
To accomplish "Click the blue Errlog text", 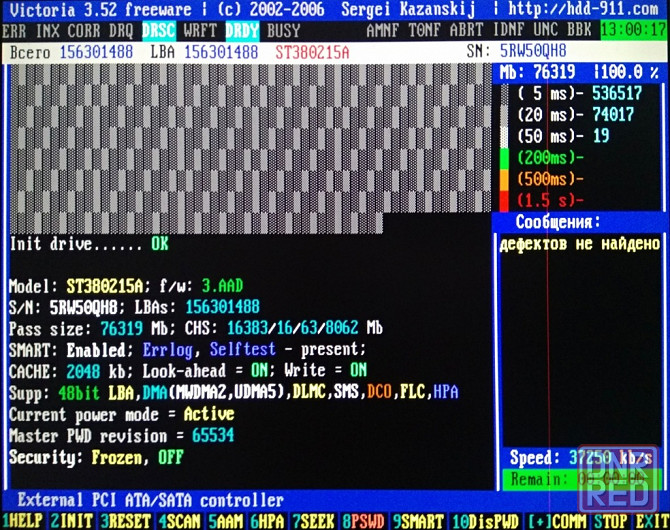I will pos(168,350).
